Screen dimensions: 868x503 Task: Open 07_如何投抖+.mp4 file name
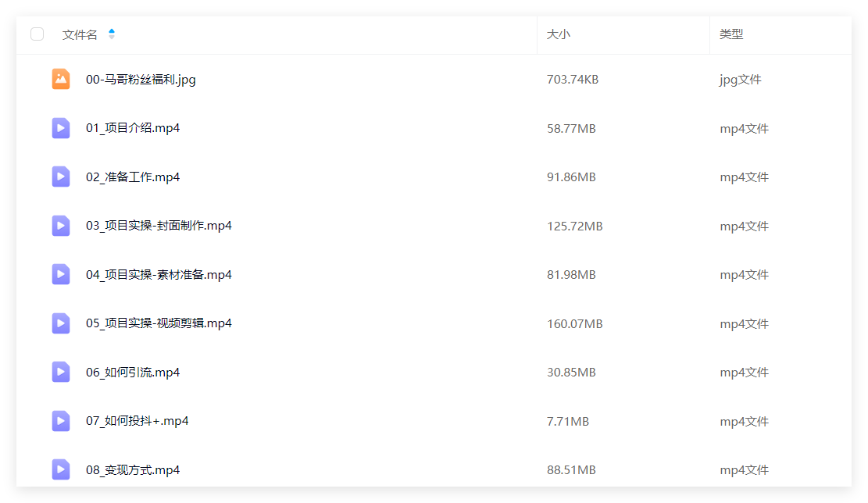click(138, 421)
